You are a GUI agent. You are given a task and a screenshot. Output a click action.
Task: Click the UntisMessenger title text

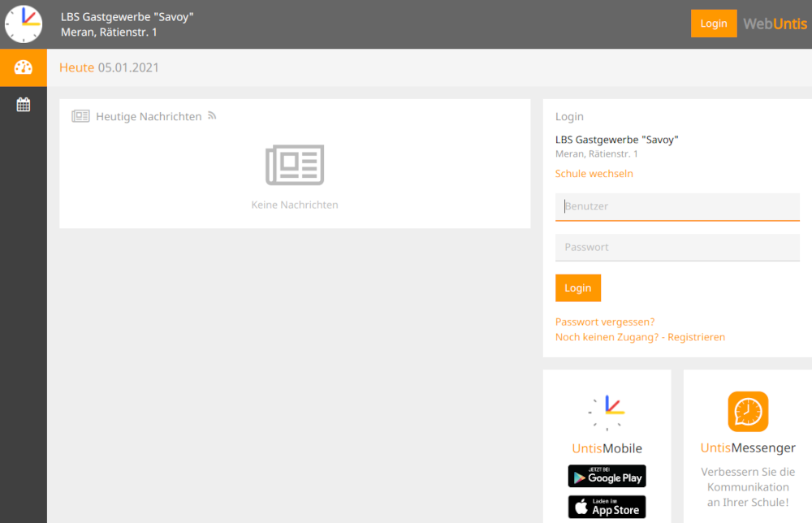pyautogui.click(x=748, y=448)
